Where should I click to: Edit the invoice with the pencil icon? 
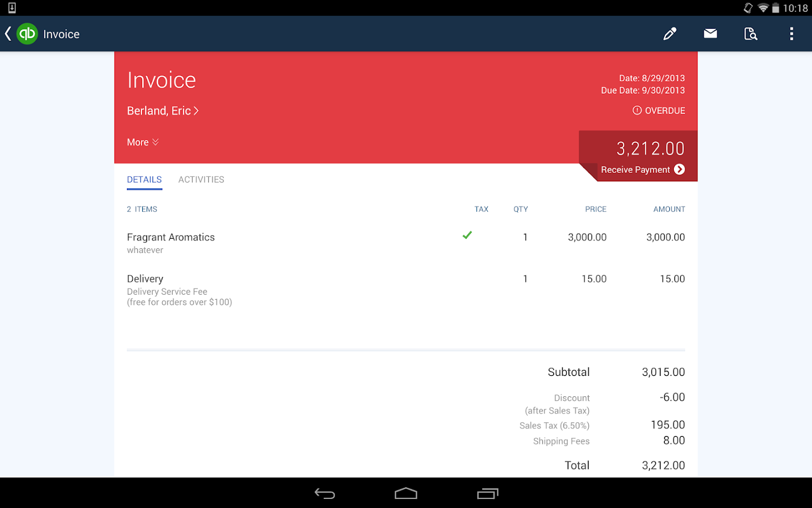(x=670, y=34)
